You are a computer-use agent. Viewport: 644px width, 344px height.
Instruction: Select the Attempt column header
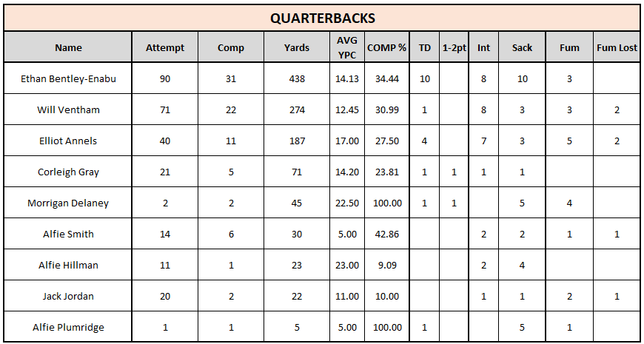(x=165, y=48)
